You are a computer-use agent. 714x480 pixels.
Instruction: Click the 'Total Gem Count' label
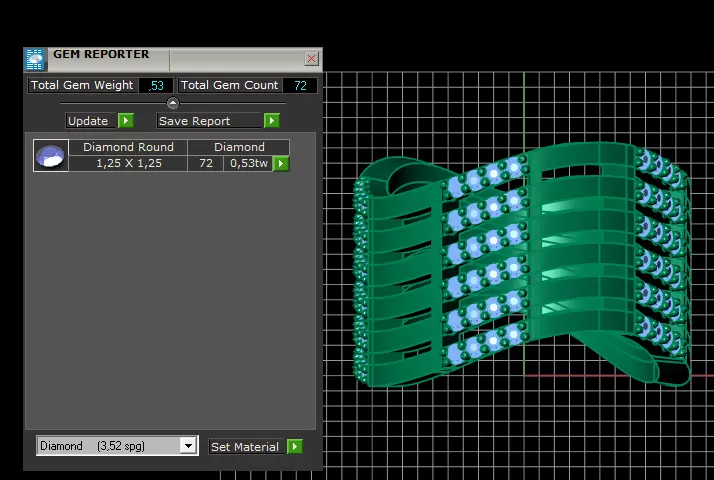(230, 85)
